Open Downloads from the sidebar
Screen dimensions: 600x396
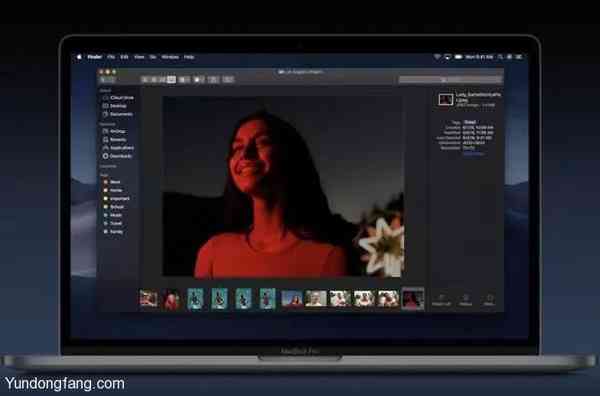click(x=117, y=156)
